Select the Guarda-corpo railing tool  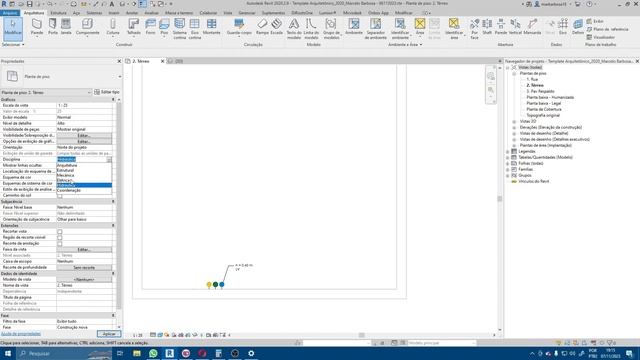point(239,27)
